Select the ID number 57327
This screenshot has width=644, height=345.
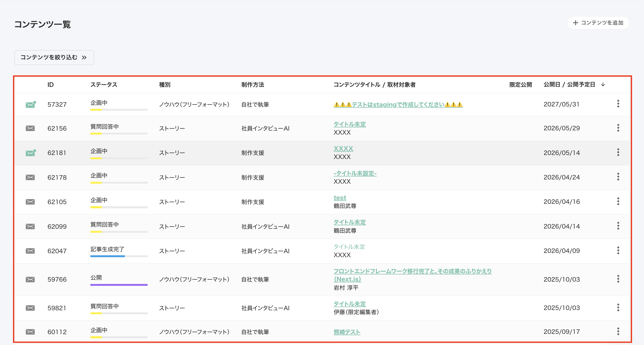(57, 105)
